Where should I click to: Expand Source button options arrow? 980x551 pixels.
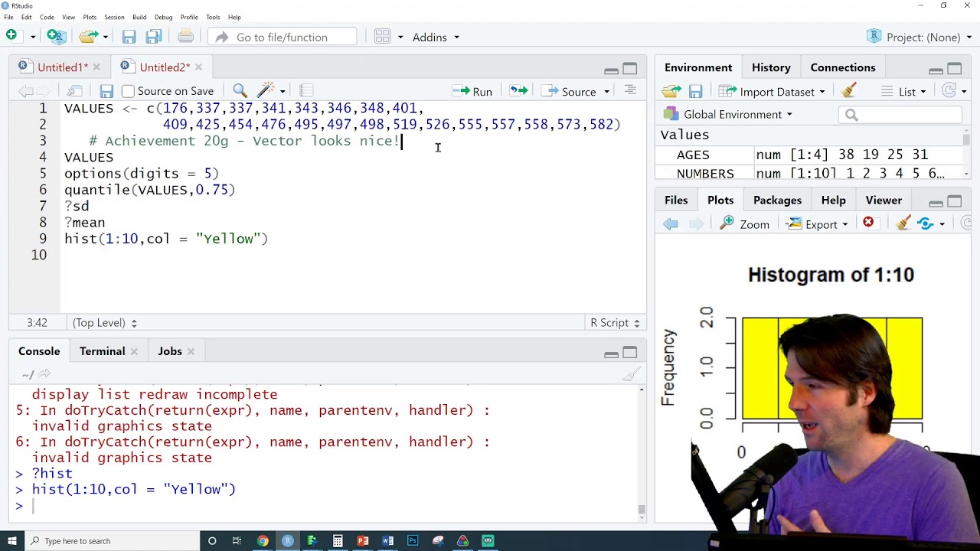(606, 92)
